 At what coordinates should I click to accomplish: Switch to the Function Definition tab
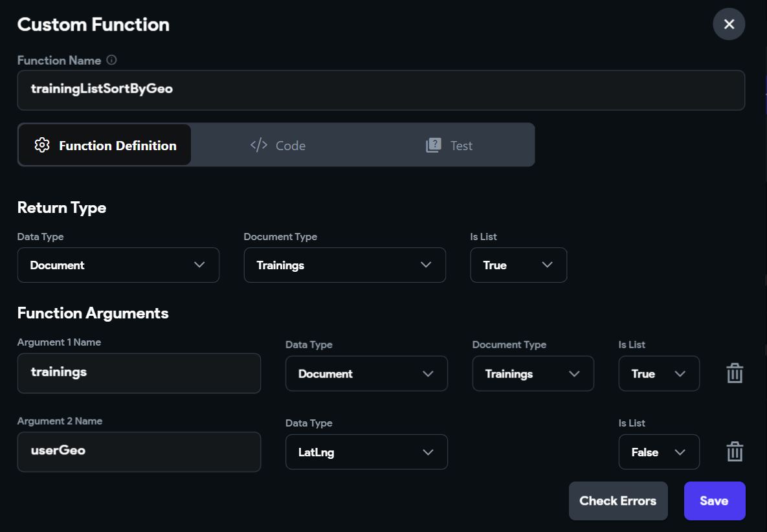point(105,145)
